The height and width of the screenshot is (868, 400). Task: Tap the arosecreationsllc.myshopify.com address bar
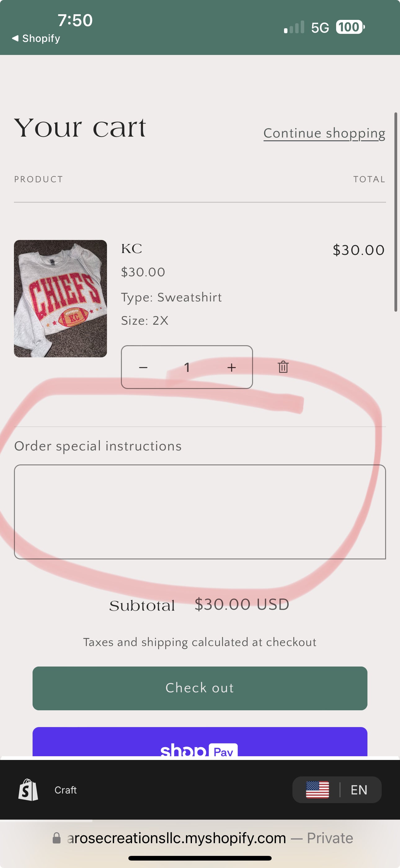[x=203, y=838]
